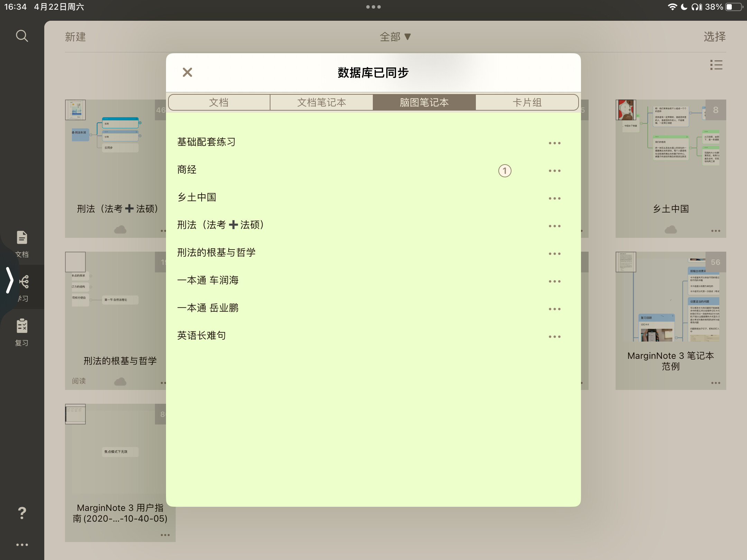
Task: Open sidebar bottom three-dot more menu
Action: tap(22, 545)
